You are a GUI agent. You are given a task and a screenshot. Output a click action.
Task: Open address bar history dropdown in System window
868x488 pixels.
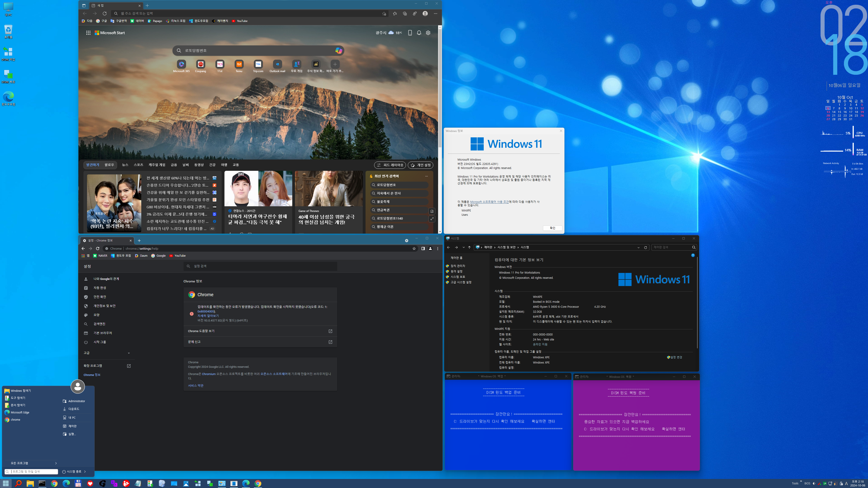[x=638, y=247]
